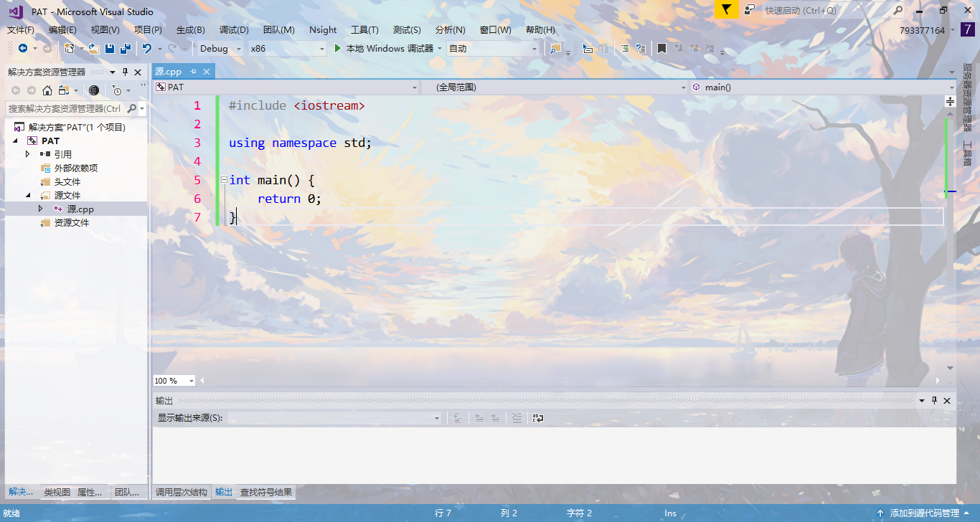Click the Undo arrow icon
This screenshot has width=980, height=522.
click(x=146, y=48)
